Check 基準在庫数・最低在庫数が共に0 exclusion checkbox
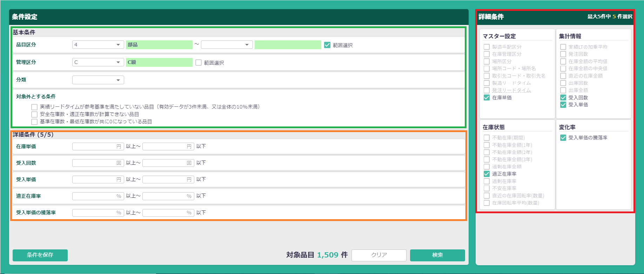Viewport: 644px width, 274px height. [x=34, y=122]
